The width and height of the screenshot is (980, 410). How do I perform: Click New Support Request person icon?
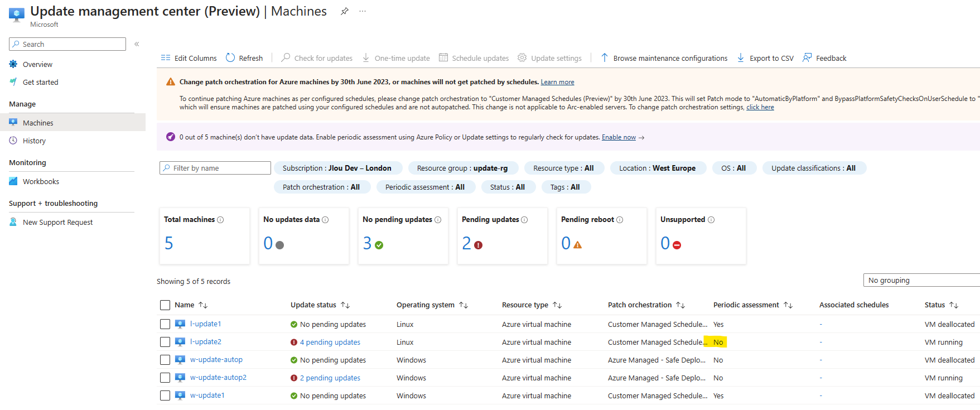[13, 222]
